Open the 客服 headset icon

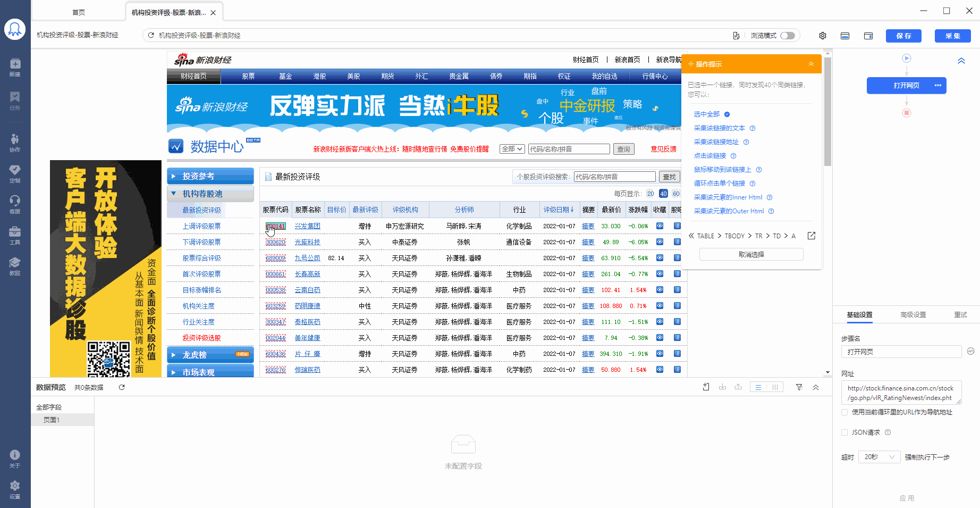(15, 204)
